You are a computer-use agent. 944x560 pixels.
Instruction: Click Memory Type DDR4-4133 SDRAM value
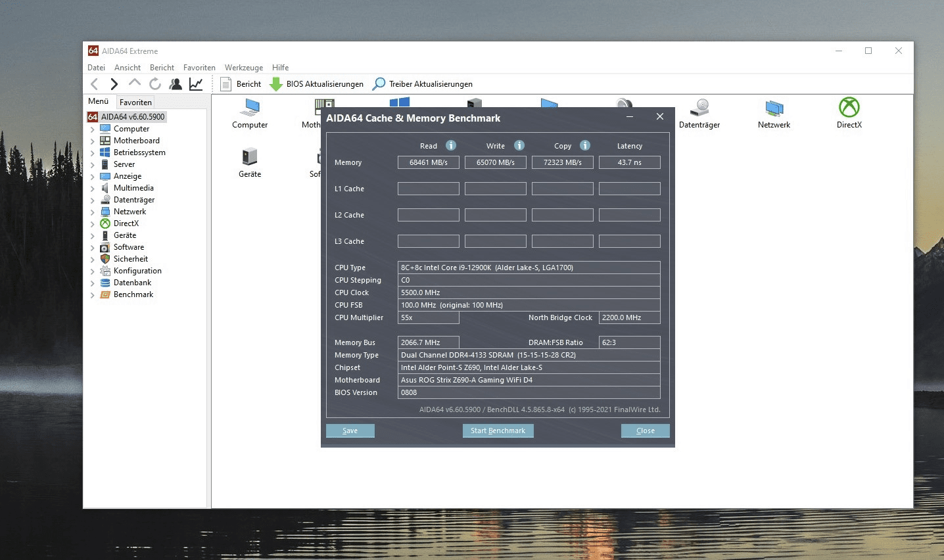[x=529, y=355]
